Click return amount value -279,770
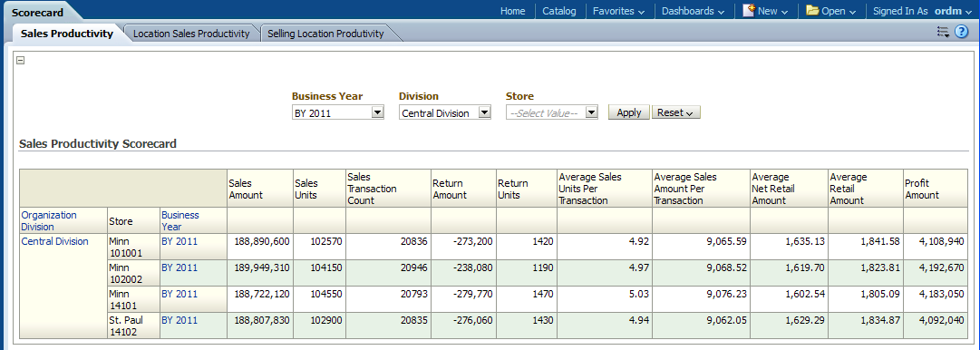980x350 pixels. click(472, 294)
